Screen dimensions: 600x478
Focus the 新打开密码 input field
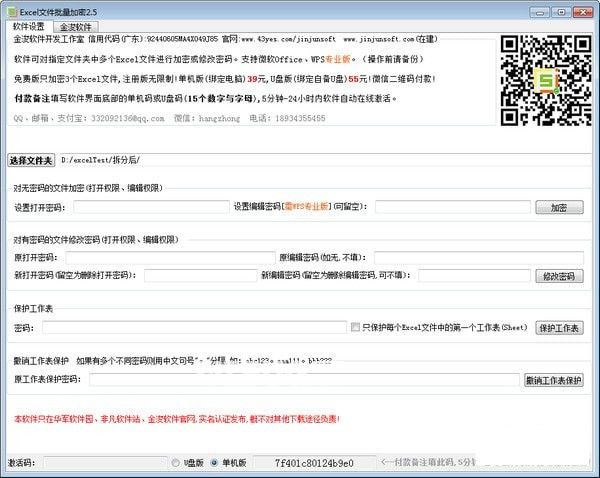(x=201, y=276)
